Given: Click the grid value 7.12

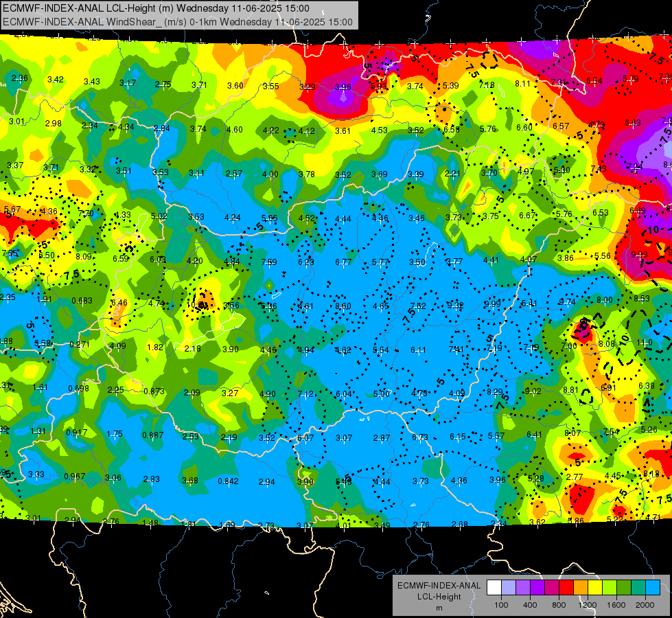Looking at the screenshot, I should (x=305, y=393).
